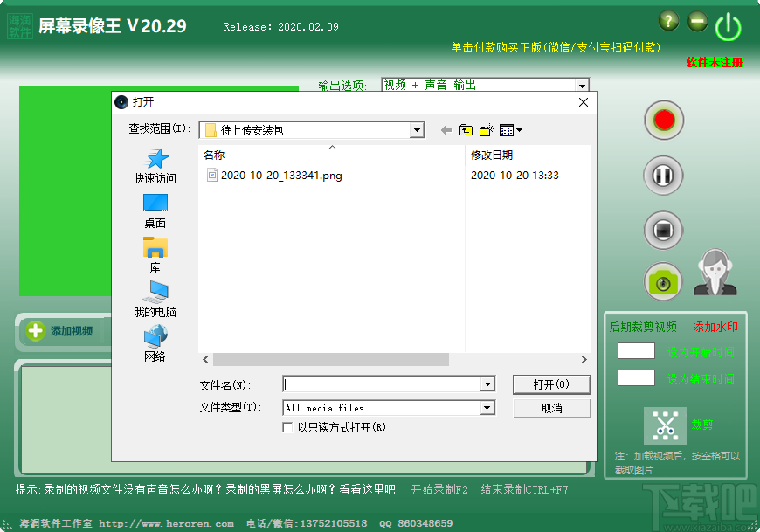Screen dimensions: 760x532
Task: Click the 后期裁剪视频 heading
Action: pyautogui.click(x=643, y=327)
